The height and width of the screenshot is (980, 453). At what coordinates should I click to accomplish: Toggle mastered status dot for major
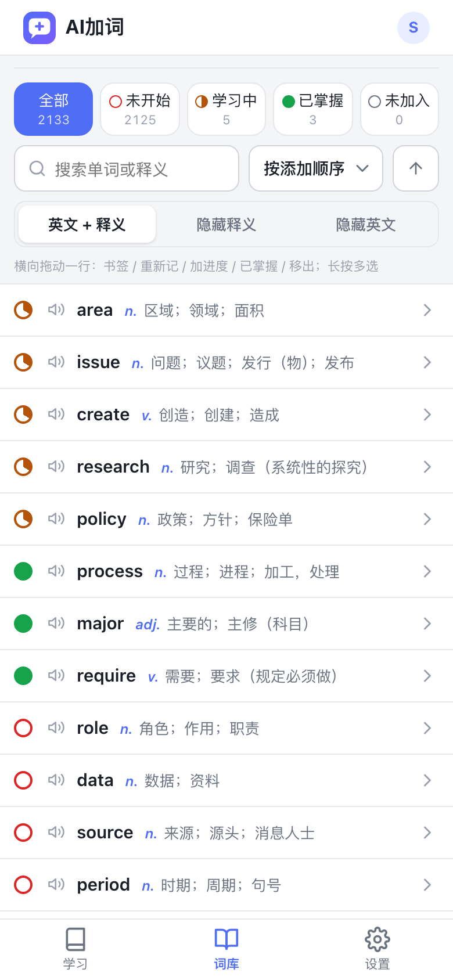23,624
